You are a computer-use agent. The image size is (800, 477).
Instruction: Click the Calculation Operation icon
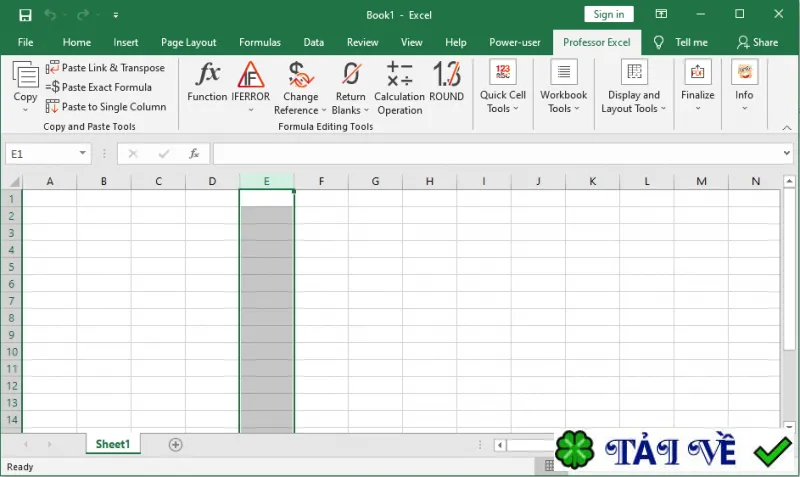[399, 74]
